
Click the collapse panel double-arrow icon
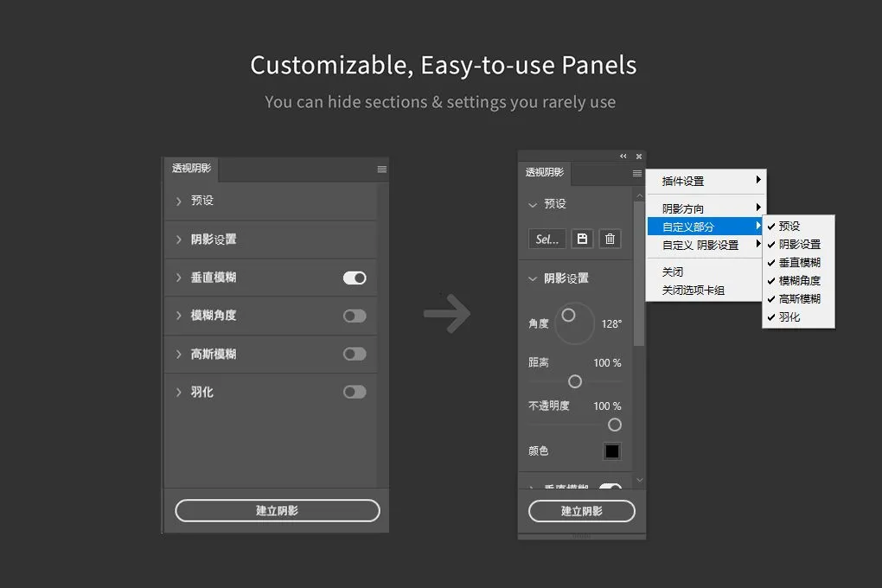coord(623,157)
